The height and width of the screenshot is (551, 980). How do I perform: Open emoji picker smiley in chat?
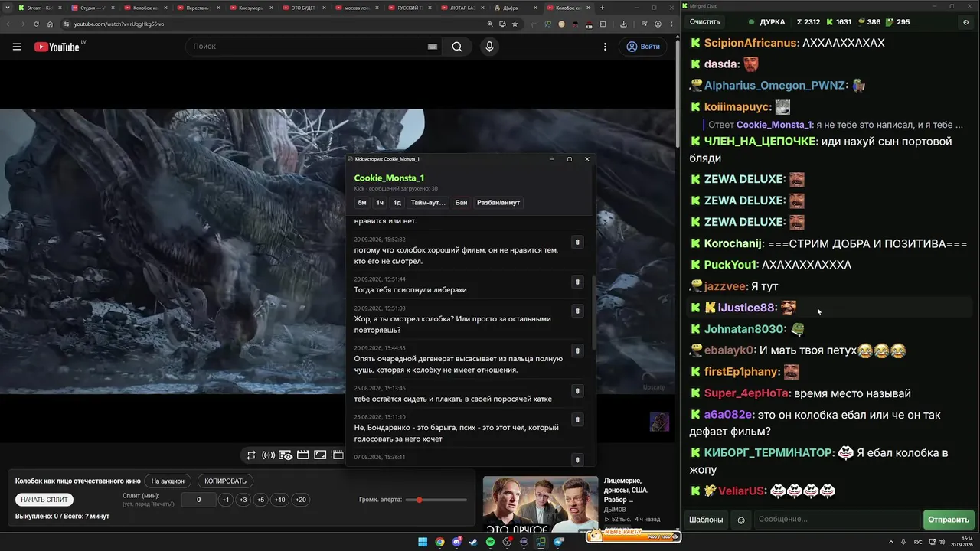click(x=741, y=520)
